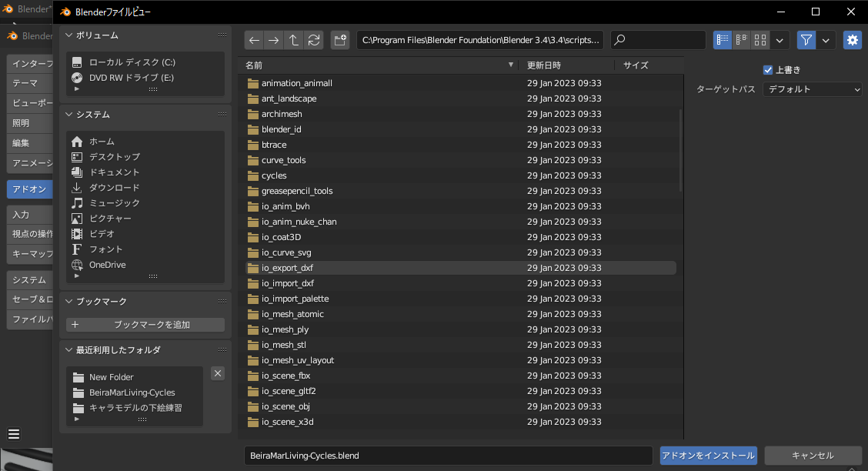
Task: Sort by 更新日時 column header
Action: tap(568, 65)
